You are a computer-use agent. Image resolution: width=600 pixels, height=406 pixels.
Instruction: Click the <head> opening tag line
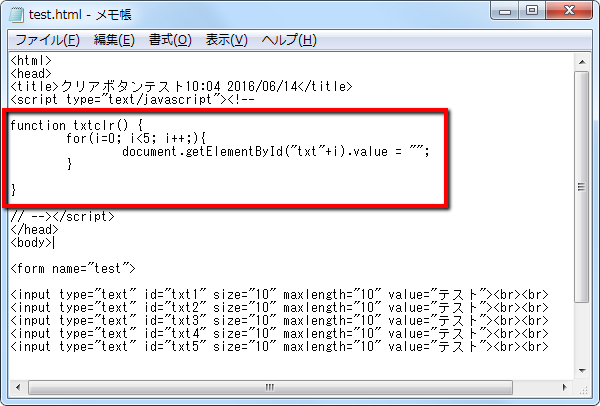pyautogui.click(x=31, y=73)
